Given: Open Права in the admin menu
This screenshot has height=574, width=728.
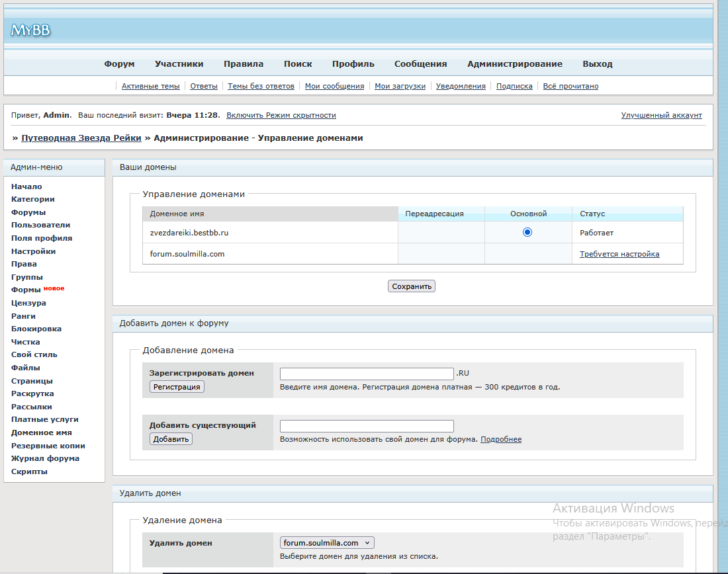Looking at the screenshot, I should pos(24,264).
